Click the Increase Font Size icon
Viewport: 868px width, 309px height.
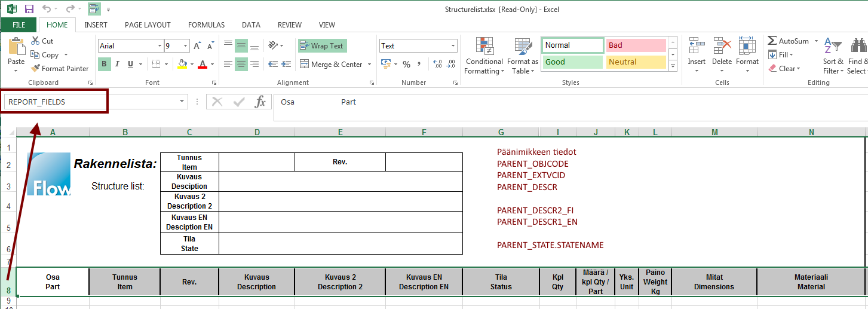[197, 46]
